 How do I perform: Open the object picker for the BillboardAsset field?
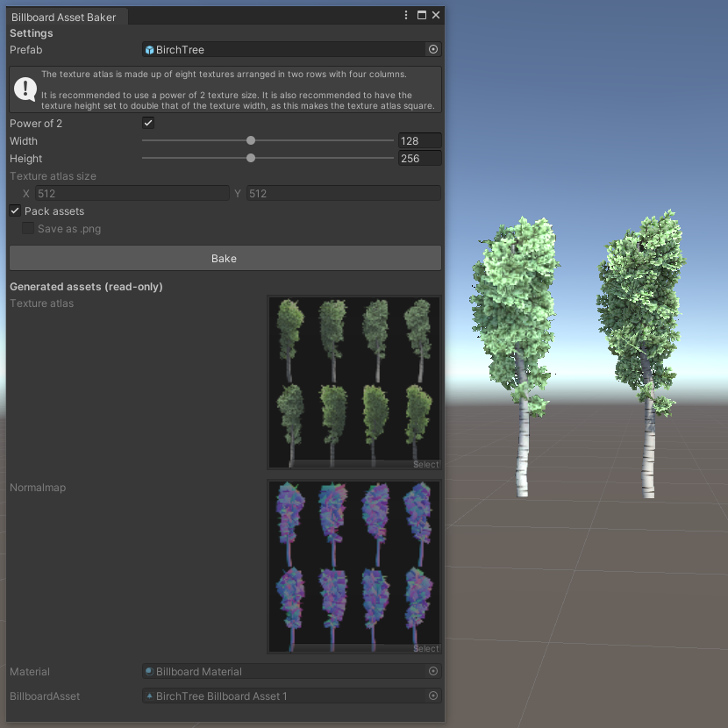coord(432,696)
